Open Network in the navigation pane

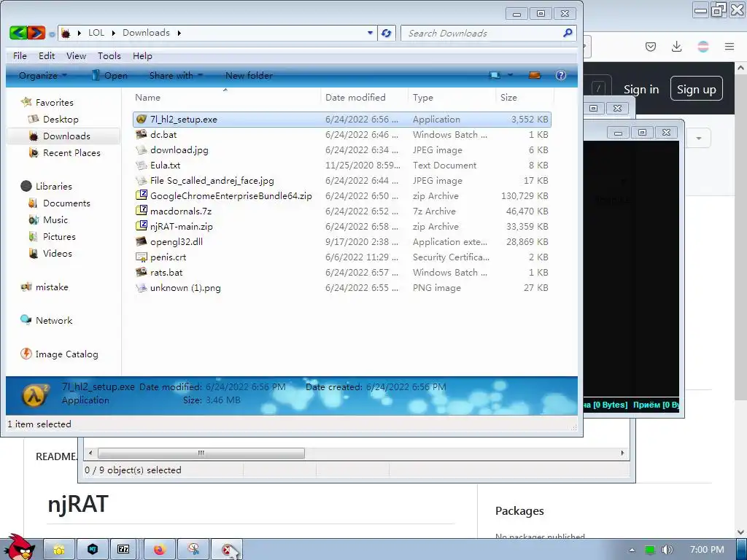pyautogui.click(x=46, y=320)
